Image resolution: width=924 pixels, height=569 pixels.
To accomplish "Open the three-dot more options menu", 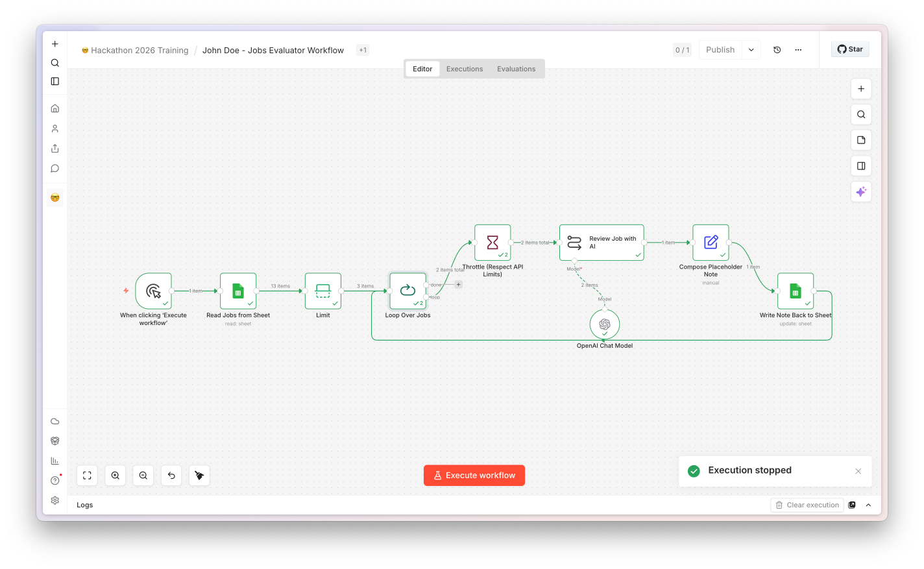I will (798, 50).
